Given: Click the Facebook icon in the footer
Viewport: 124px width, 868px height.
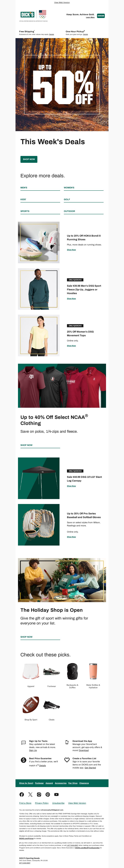Looking at the screenshot, I should pos(22,794).
